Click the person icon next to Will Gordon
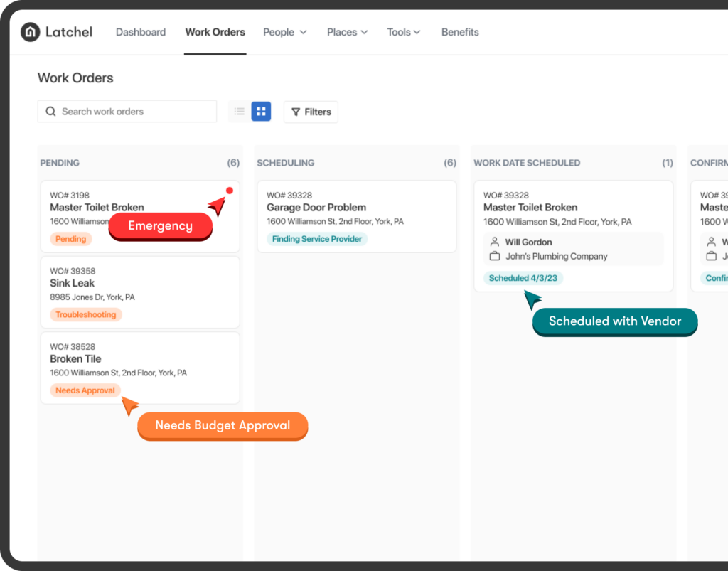Image resolution: width=728 pixels, height=571 pixels. pos(495,242)
